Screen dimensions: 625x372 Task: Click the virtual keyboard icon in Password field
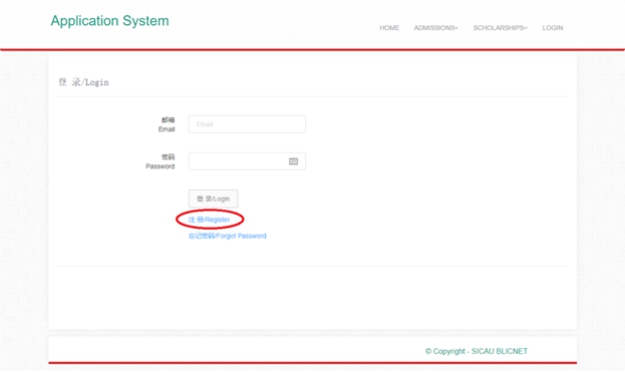293,161
